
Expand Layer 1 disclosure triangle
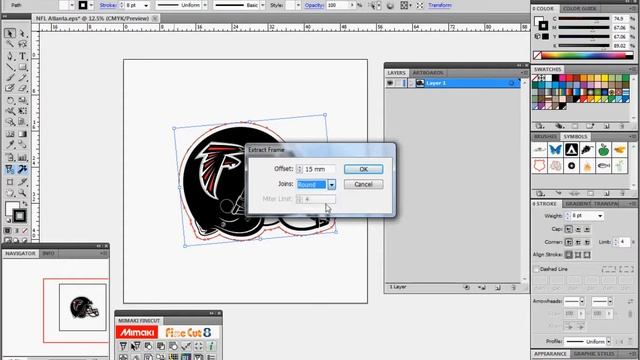tap(411, 83)
